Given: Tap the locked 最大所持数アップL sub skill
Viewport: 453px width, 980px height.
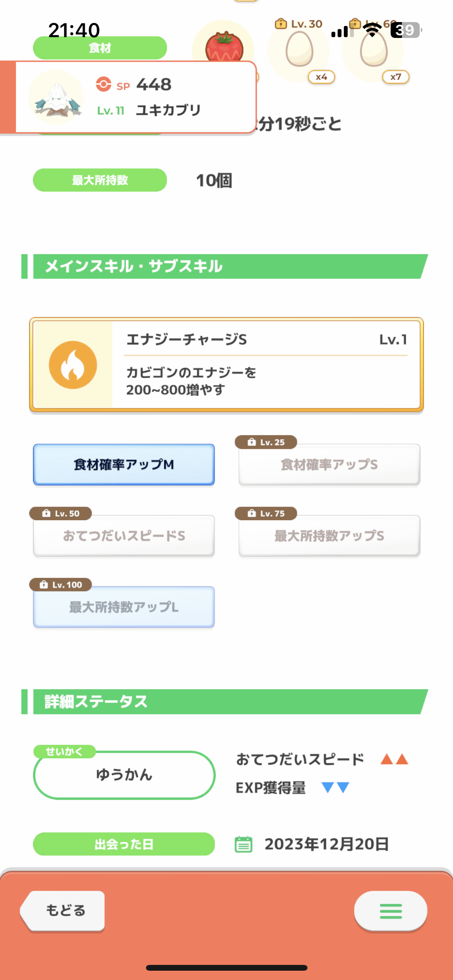Looking at the screenshot, I should click(124, 607).
